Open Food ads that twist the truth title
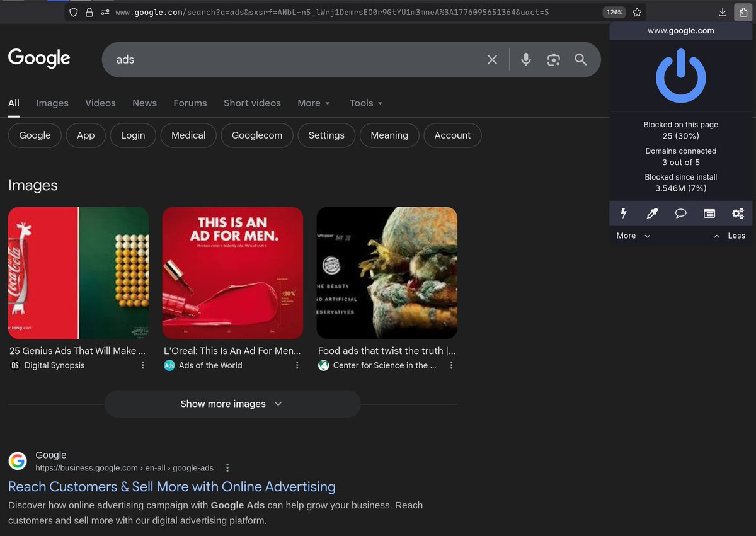The width and height of the screenshot is (756, 536). tap(387, 351)
